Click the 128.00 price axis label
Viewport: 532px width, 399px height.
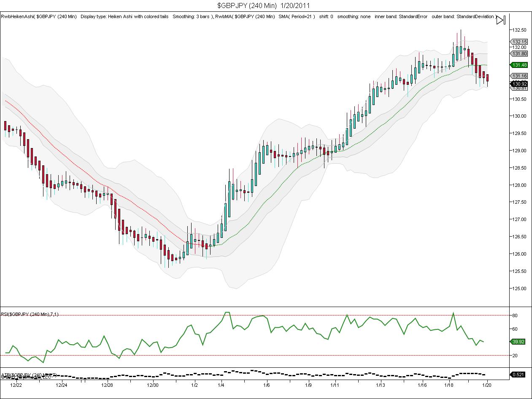coord(519,185)
